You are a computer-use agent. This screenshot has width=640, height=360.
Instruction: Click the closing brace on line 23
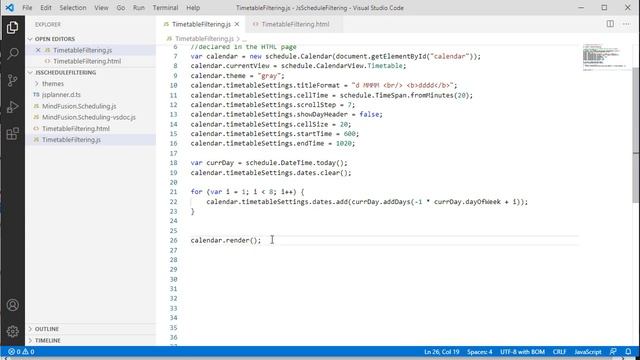[x=193, y=211]
